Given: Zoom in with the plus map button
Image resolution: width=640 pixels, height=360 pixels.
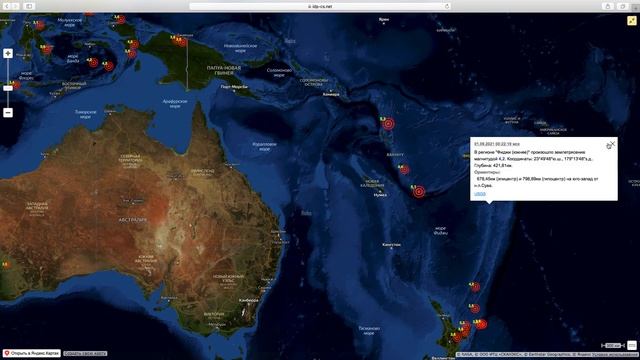Looking at the screenshot, I should click(8, 53).
